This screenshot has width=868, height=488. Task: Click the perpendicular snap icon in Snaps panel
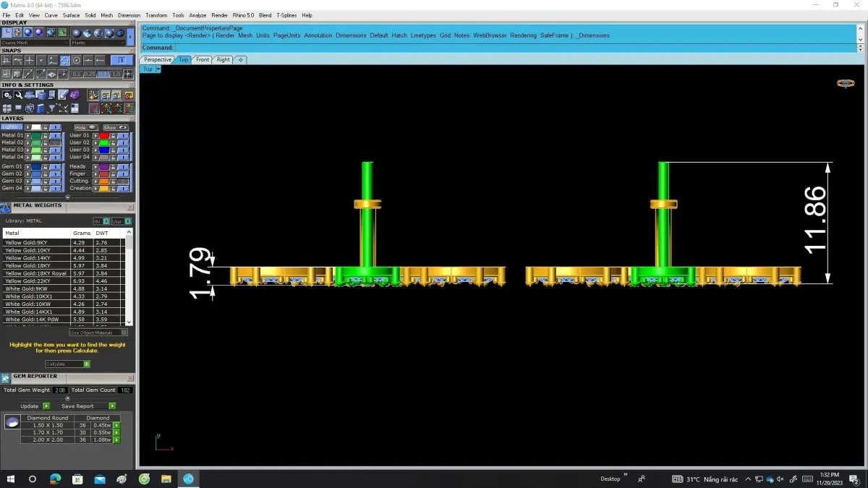(6, 60)
